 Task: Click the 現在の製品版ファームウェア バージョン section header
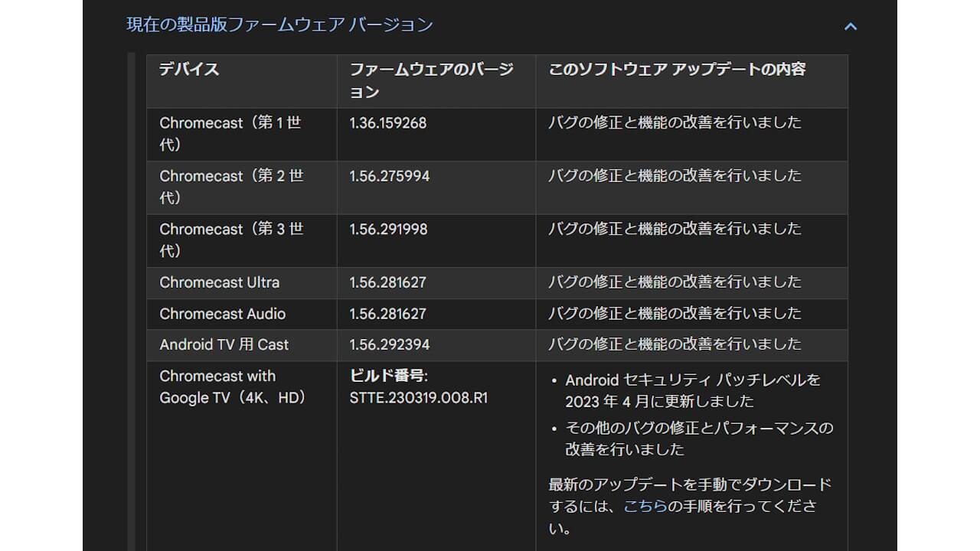point(277,24)
